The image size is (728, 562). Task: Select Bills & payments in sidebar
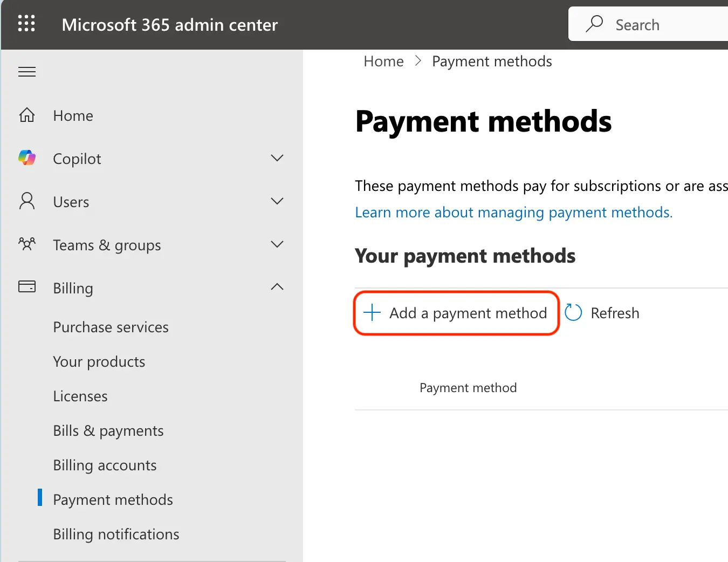pyautogui.click(x=108, y=431)
